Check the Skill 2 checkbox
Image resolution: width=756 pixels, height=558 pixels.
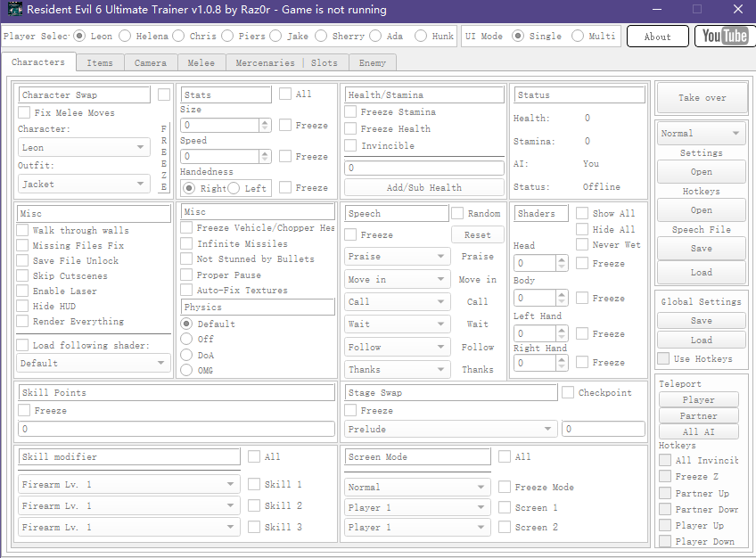[253, 505]
